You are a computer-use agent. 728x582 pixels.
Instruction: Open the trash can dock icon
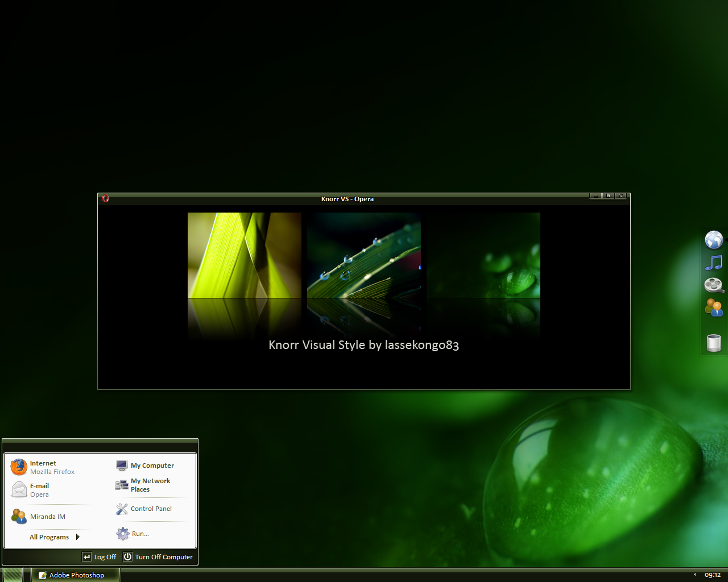coord(713,343)
